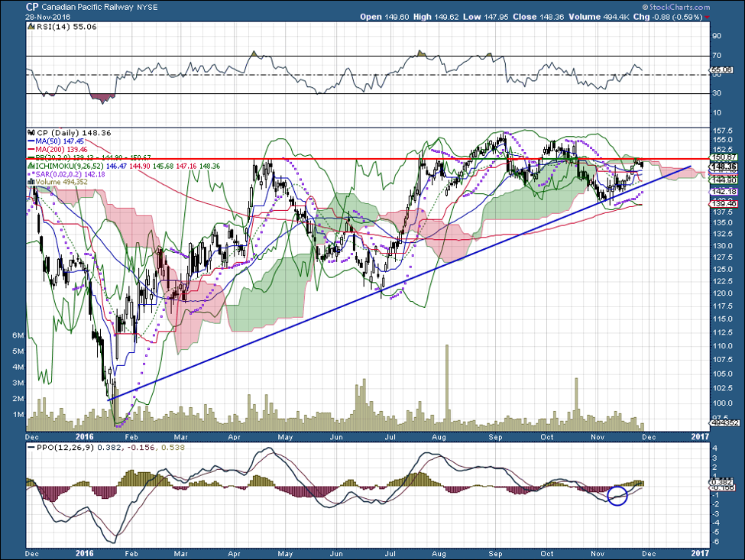Click the MA(50) 147.45 legend
745x560 pixels.
60,141
